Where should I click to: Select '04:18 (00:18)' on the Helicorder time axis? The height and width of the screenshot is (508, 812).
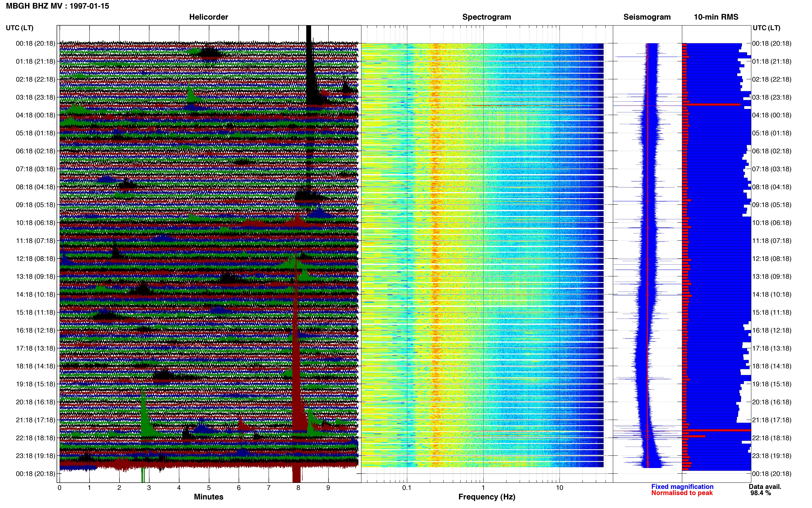[36, 115]
